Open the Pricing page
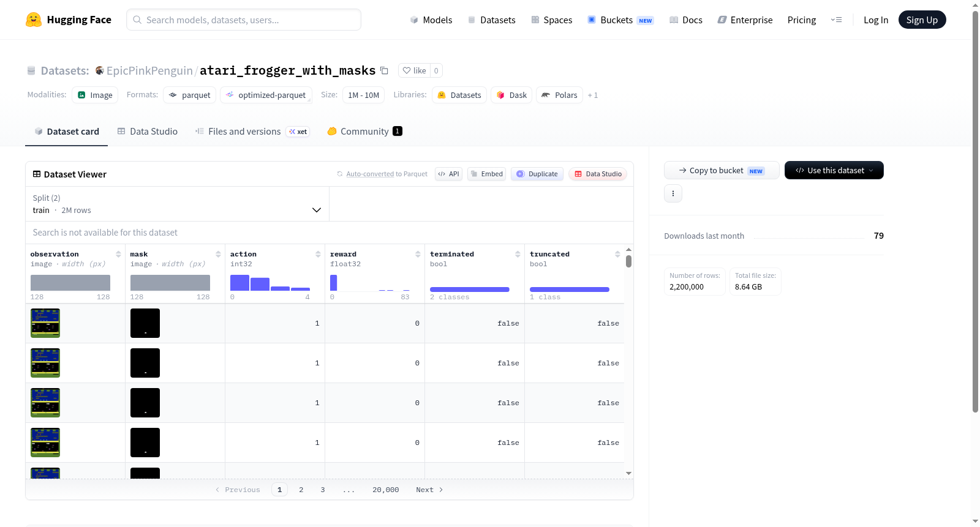 pos(802,20)
